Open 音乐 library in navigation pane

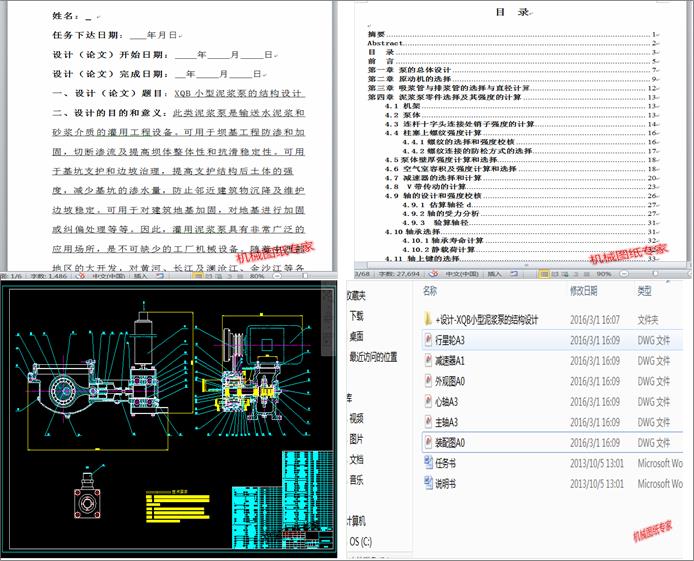coord(357,480)
